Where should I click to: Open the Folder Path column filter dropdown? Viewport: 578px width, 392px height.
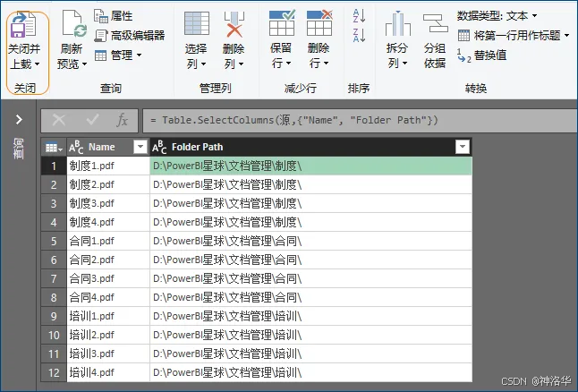[x=463, y=147]
